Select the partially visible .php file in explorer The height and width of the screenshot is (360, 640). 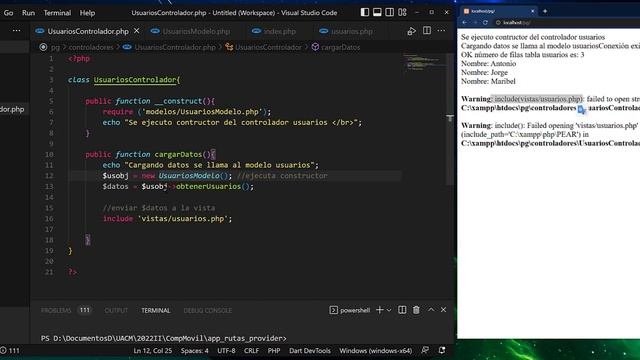12,109
